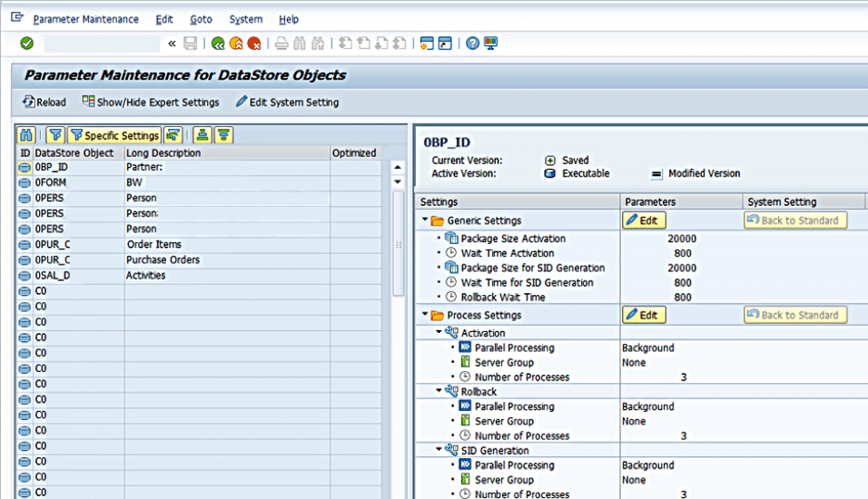Collapse the Activation node
The height and width of the screenshot is (499, 868).
click(439, 332)
